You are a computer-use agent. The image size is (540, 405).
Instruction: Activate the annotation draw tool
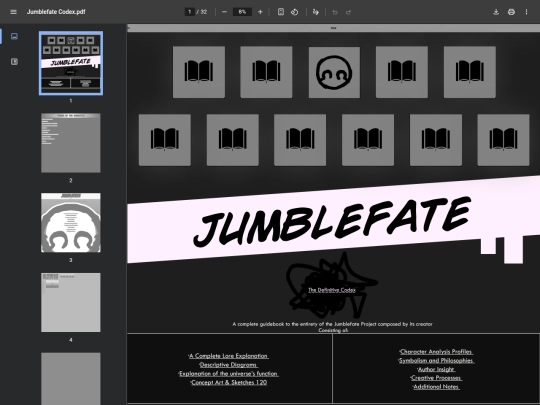click(315, 12)
